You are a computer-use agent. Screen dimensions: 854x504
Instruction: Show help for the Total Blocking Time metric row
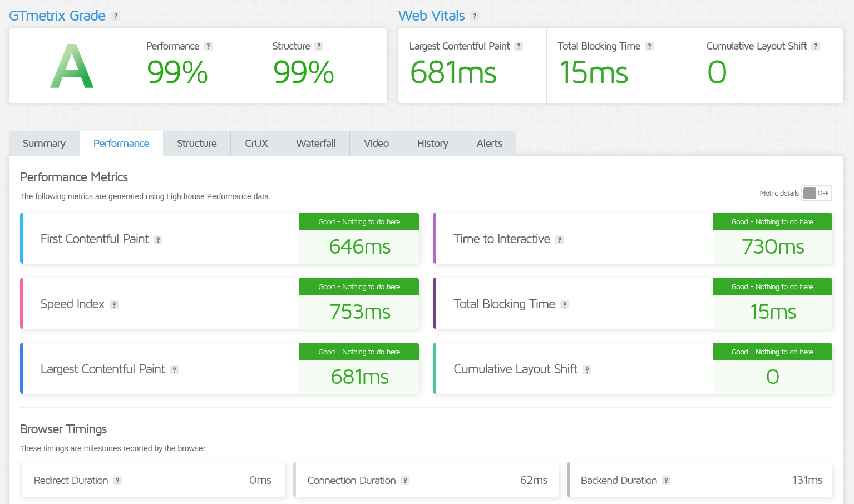click(x=565, y=305)
